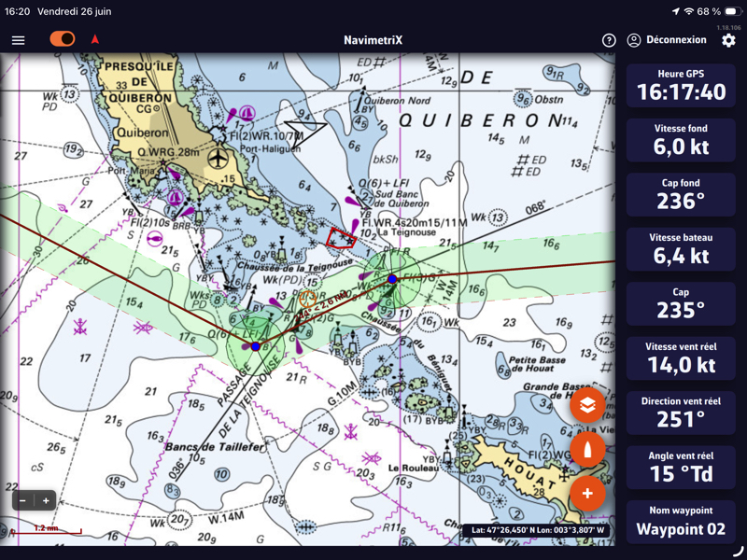The width and height of the screenshot is (747, 560).
Task: Click the Déconnexion logout link
Action: pyautogui.click(x=676, y=40)
